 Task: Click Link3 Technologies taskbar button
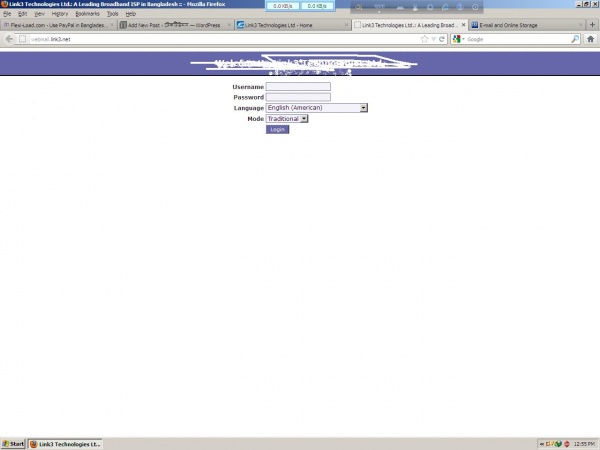(x=65, y=444)
